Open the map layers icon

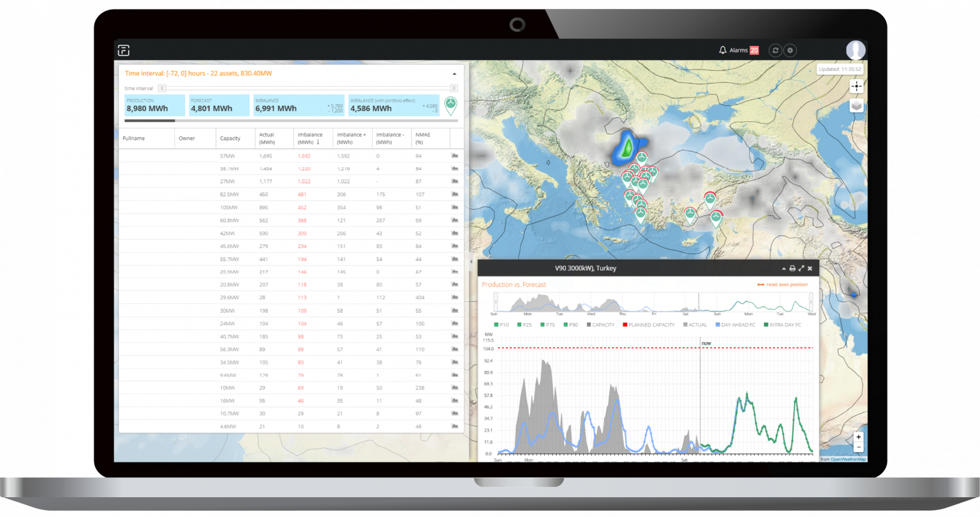[x=856, y=105]
